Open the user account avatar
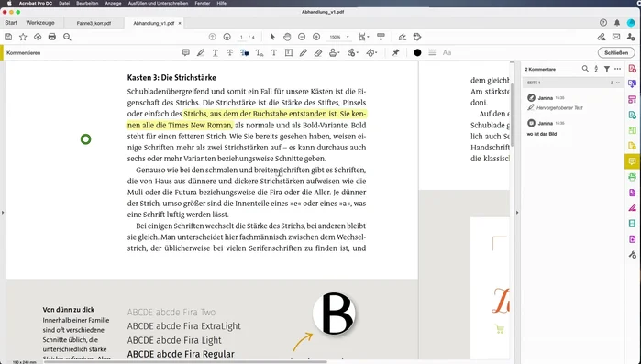The height and width of the screenshot is (364, 641). (x=631, y=23)
